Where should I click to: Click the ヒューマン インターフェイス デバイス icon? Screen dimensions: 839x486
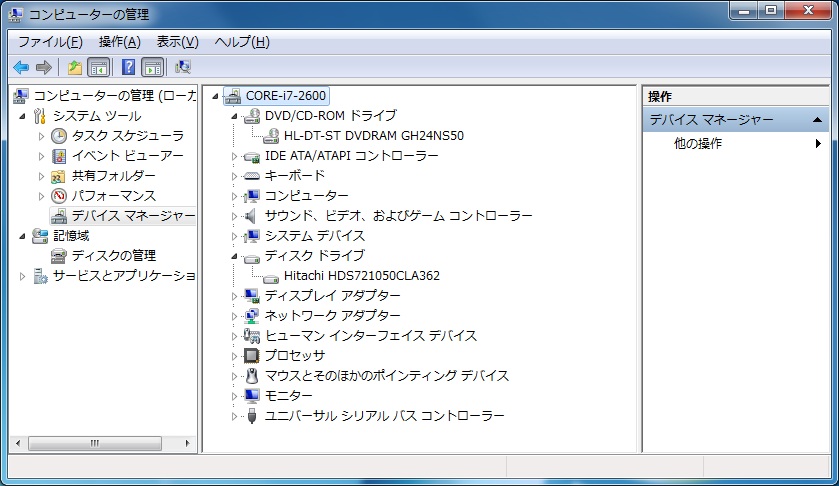pos(251,336)
